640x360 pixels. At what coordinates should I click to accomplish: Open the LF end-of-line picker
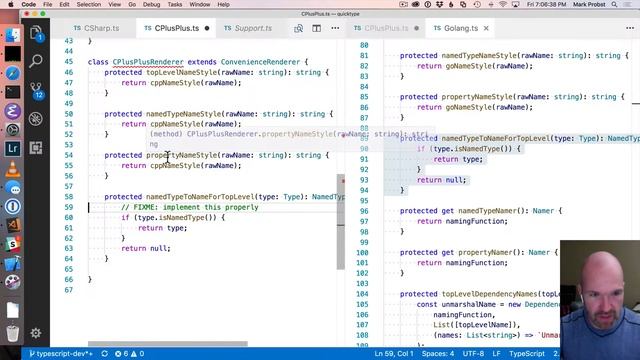click(x=496, y=353)
